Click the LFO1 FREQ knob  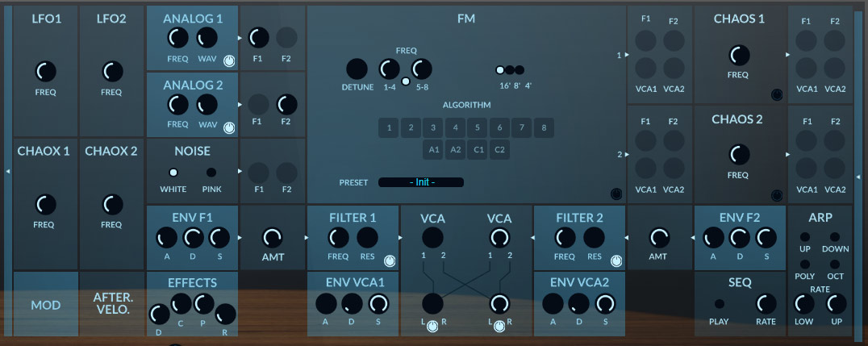click(46, 72)
